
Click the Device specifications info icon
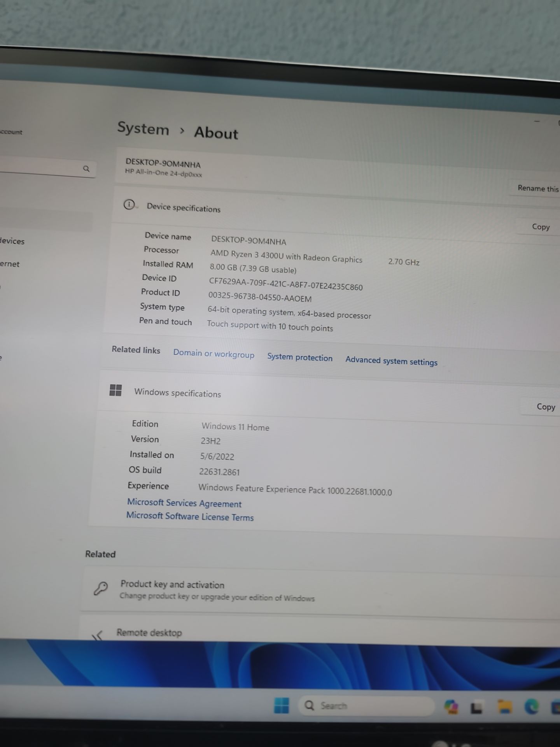click(129, 204)
